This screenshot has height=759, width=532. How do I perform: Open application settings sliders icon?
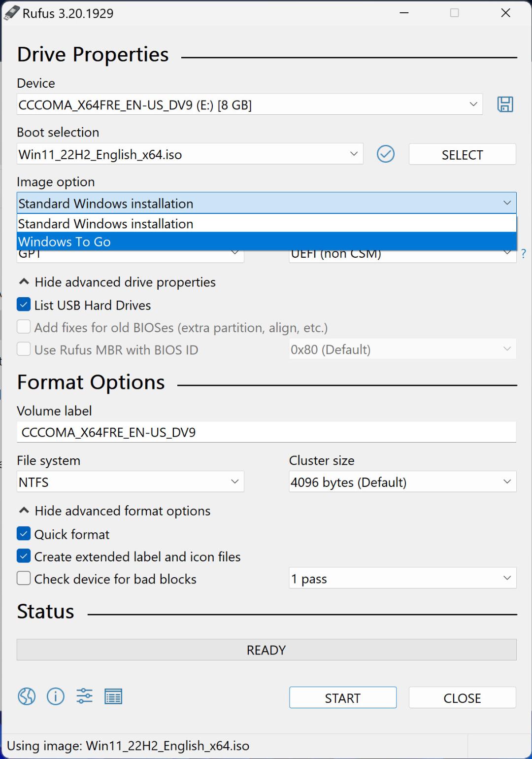point(84,696)
